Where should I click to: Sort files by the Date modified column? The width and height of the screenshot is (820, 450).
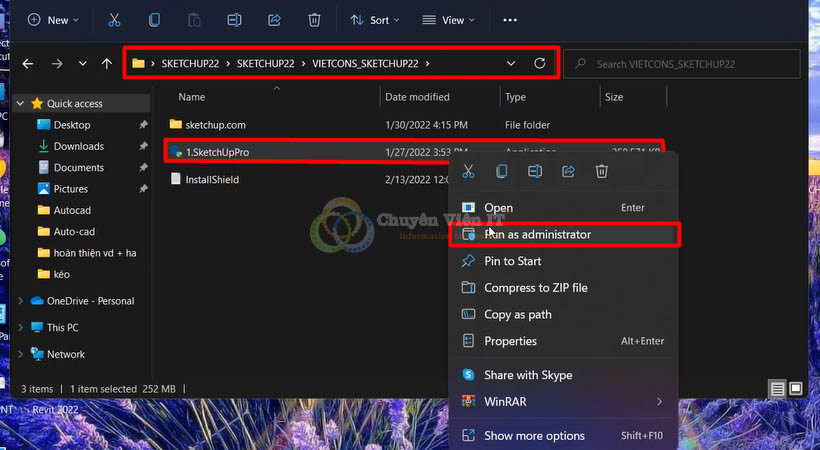point(418,97)
